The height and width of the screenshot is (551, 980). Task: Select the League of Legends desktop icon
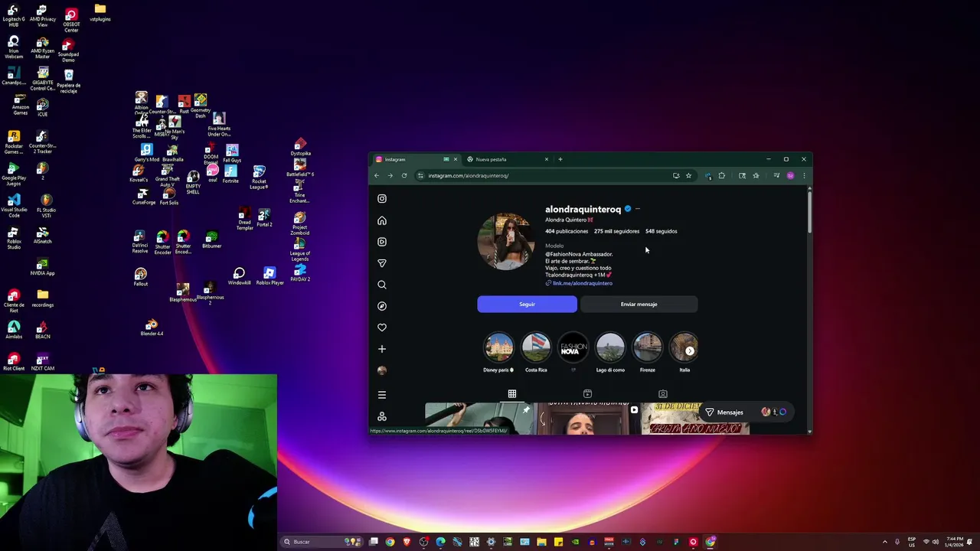300,250
